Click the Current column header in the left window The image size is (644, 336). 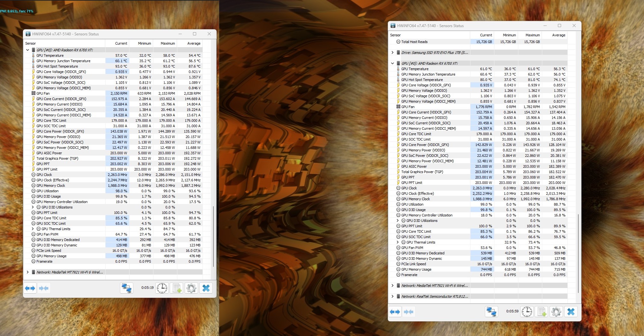coord(117,43)
